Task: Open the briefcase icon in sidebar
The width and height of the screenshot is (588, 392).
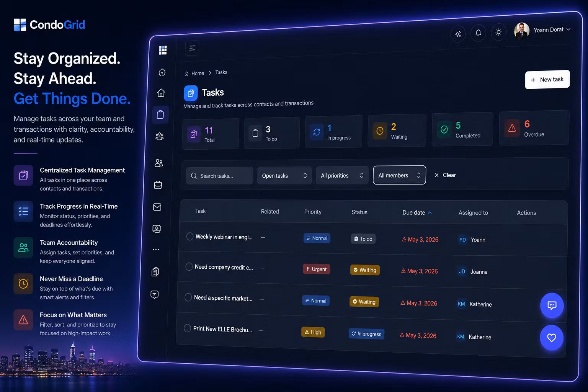Action: pyautogui.click(x=158, y=185)
